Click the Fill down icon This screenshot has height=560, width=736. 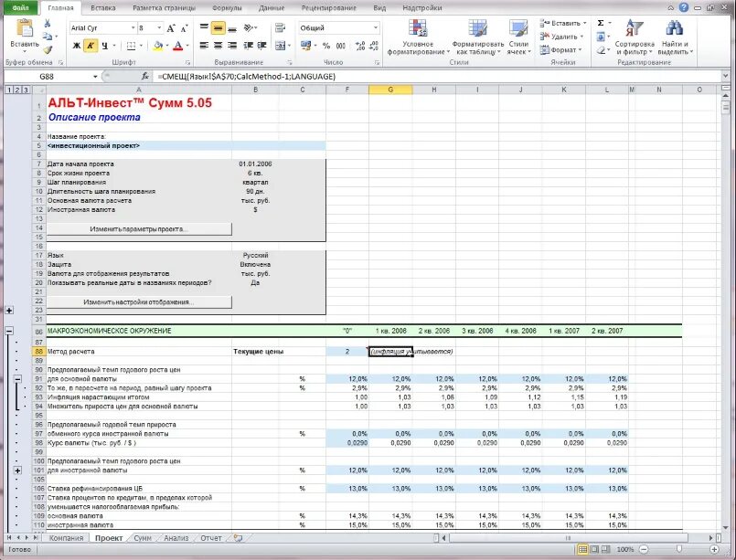pos(601,37)
